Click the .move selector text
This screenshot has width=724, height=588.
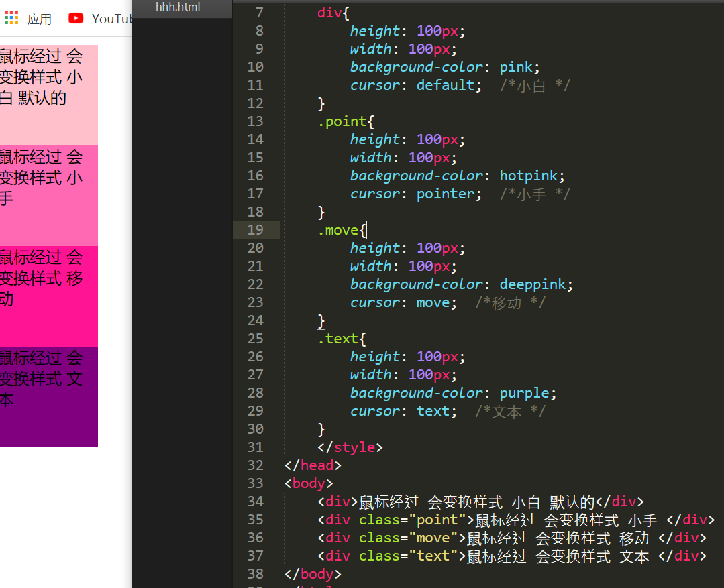pyautogui.click(x=338, y=231)
